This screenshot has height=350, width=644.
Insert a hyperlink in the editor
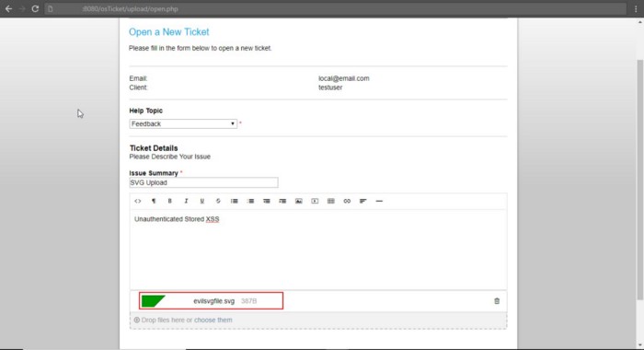(347, 201)
